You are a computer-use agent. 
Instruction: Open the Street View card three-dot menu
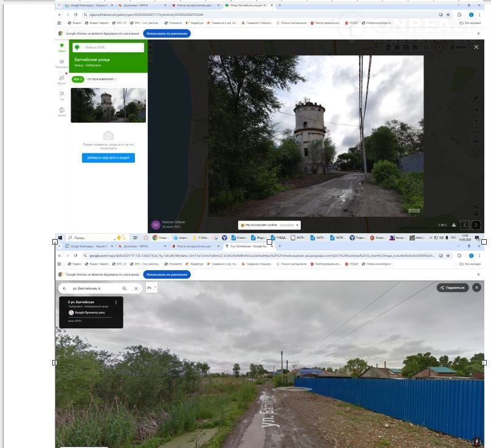[115, 302]
